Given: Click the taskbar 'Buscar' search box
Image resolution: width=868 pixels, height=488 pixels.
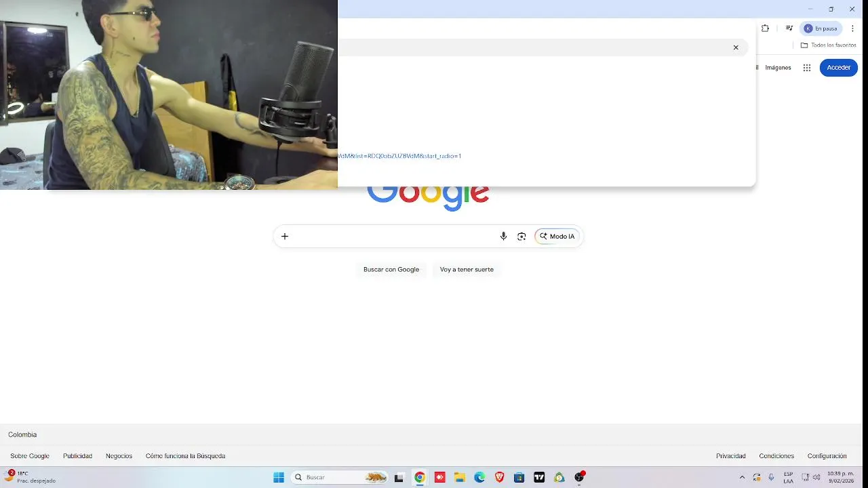Looking at the screenshot, I should [340, 477].
